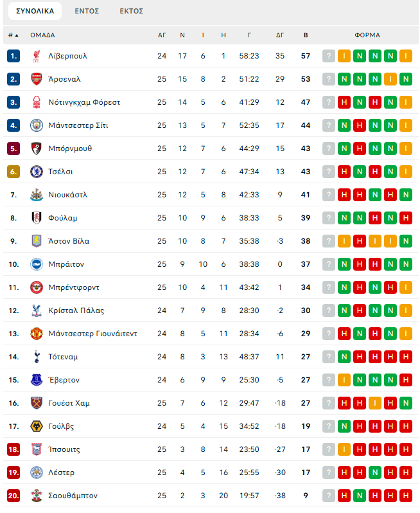The height and width of the screenshot is (513, 420).
Task: Select the ΣΥΝΟΛΙΚΑ tab
Action: tap(35, 11)
